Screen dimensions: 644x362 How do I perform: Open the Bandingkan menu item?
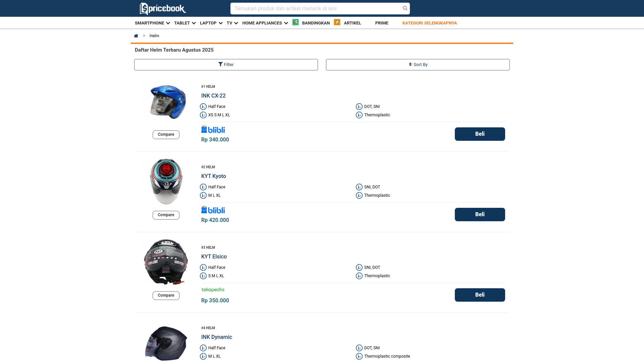[x=316, y=23]
